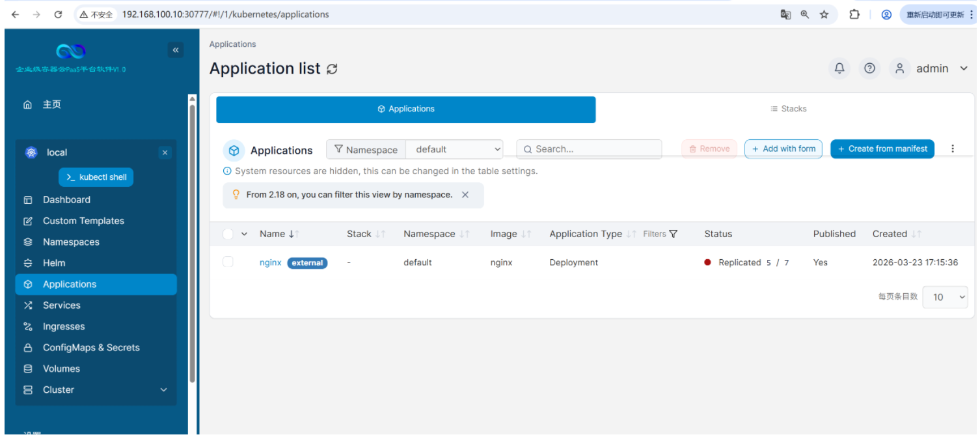Click the Filters funnel icon
Viewport: 980px width, 439px height.
(x=674, y=234)
